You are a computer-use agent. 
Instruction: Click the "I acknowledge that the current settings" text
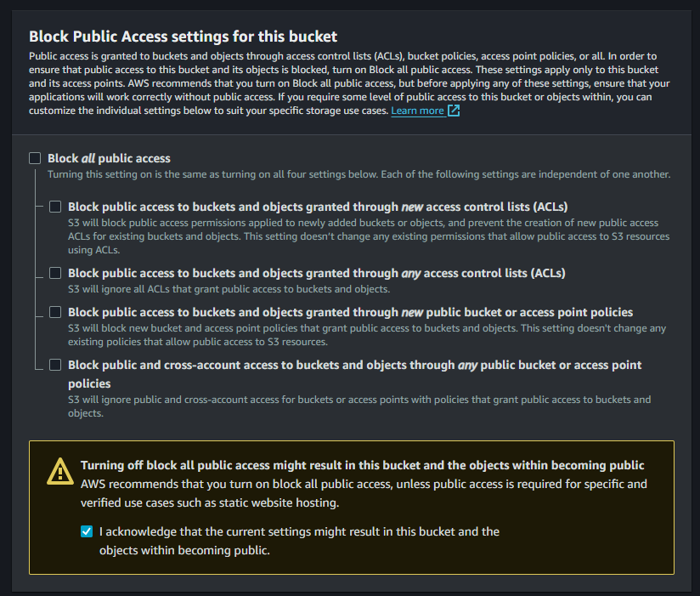tap(299, 531)
